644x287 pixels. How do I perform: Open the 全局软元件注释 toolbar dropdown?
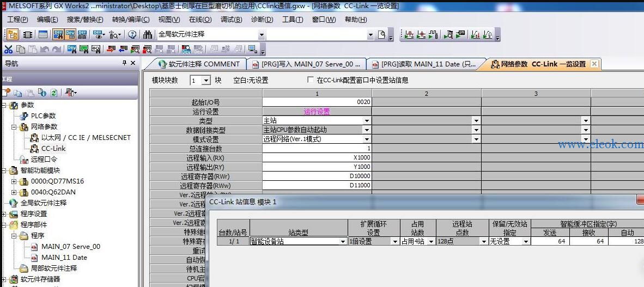(262, 35)
